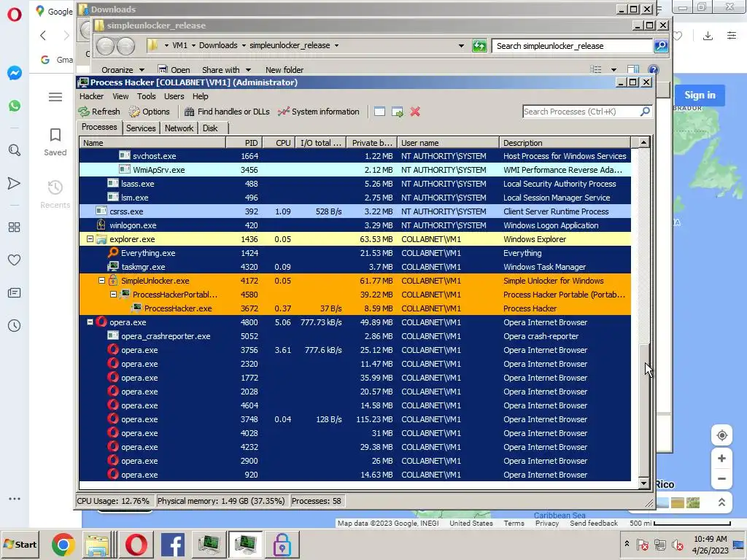Select the lsass.exe process row
The width and height of the screenshot is (747, 560).
click(355, 184)
